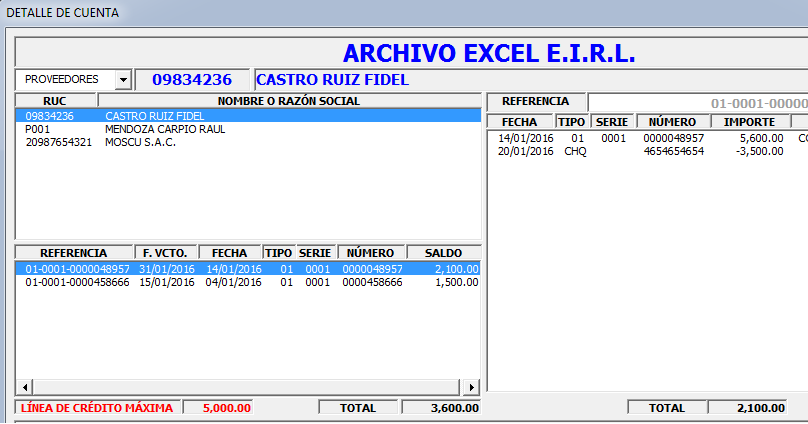Click the horizontal scrollbar track

[246, 387]
